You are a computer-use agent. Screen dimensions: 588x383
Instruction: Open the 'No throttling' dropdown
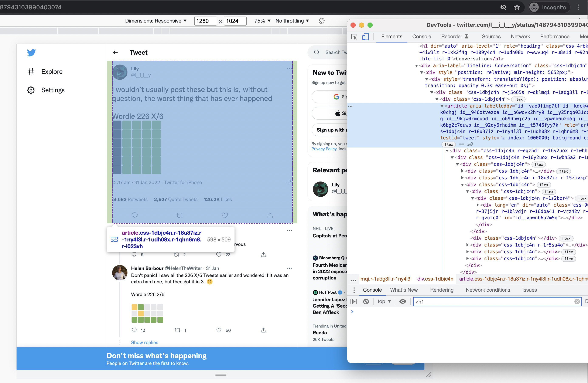pyautogui.click(x=292, y=21)
